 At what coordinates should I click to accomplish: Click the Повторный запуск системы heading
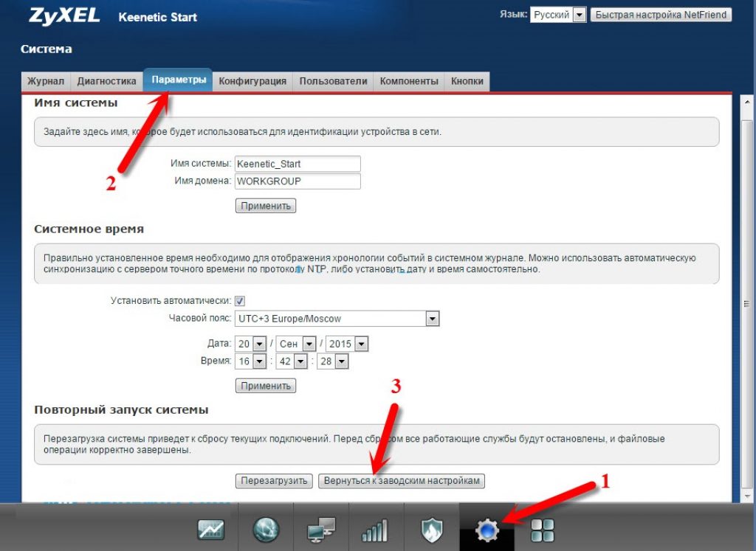[121, 410]
